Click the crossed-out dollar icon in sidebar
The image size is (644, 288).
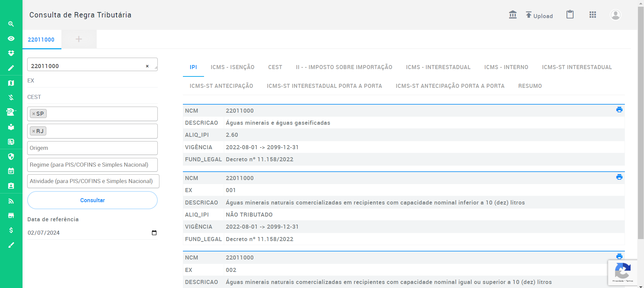11,98
